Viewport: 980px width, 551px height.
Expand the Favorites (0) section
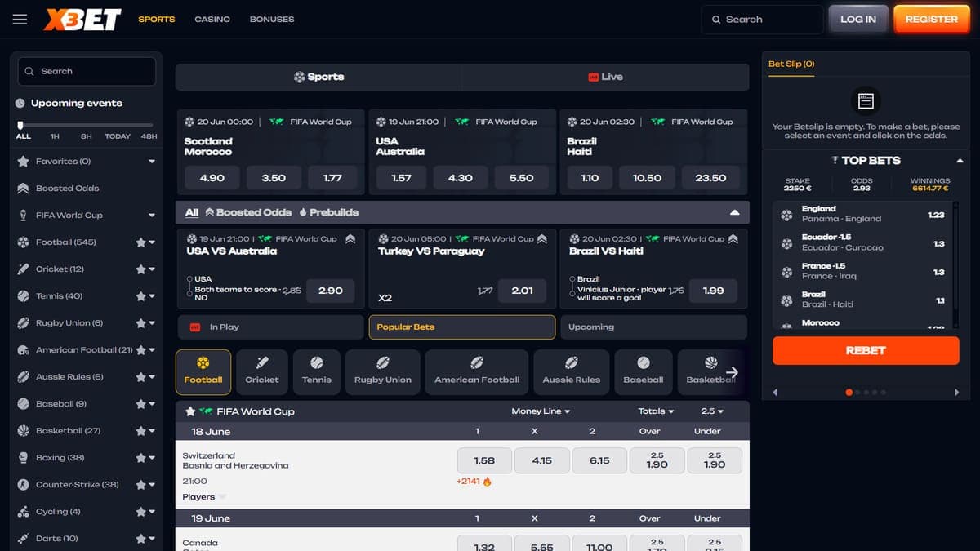[x=152, y=162]
